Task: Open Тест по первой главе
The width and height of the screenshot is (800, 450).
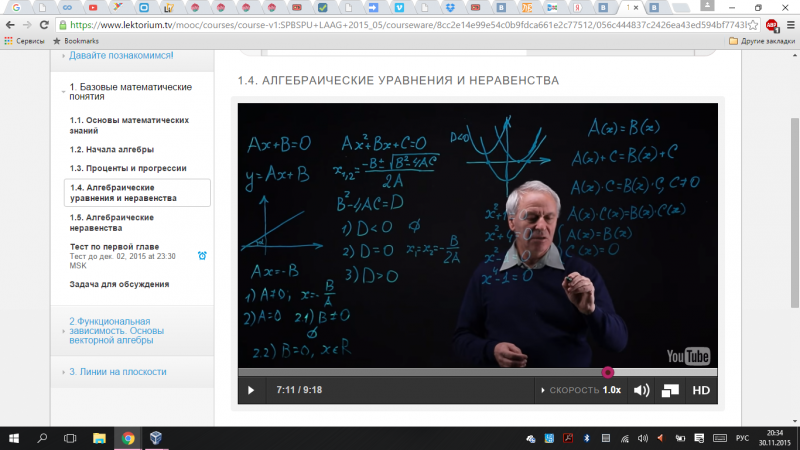Action: click(x=114, y=247)
